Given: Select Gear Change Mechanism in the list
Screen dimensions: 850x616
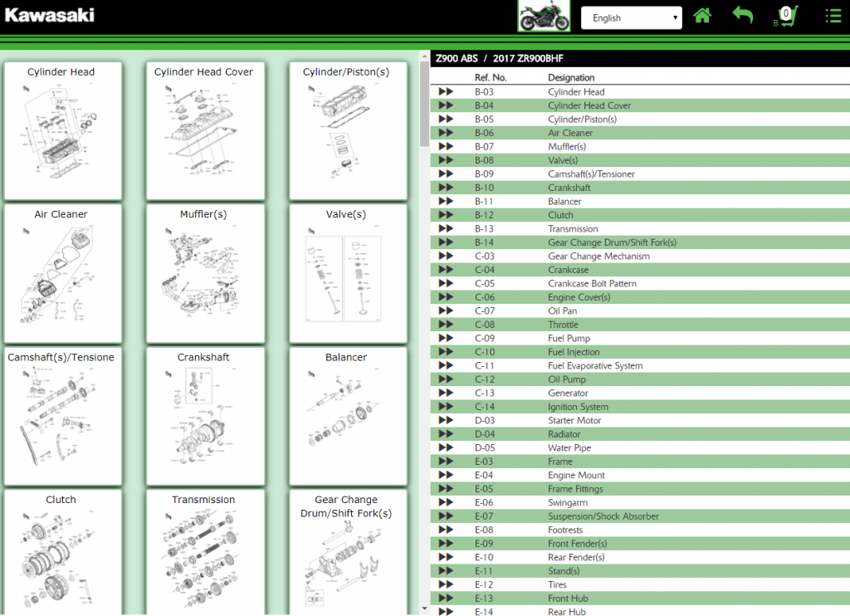Looking at the screenshot, I should click(x=598, y=256).
